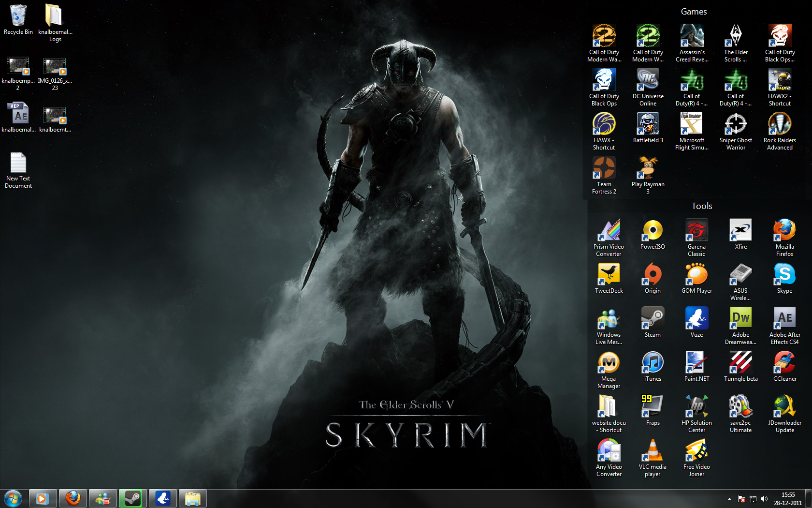The height and width of the screenshot is (508, 812).
Task: Open Windows Explorer from the taskbar
Action: pyautogui.click(x=193, y=498)
